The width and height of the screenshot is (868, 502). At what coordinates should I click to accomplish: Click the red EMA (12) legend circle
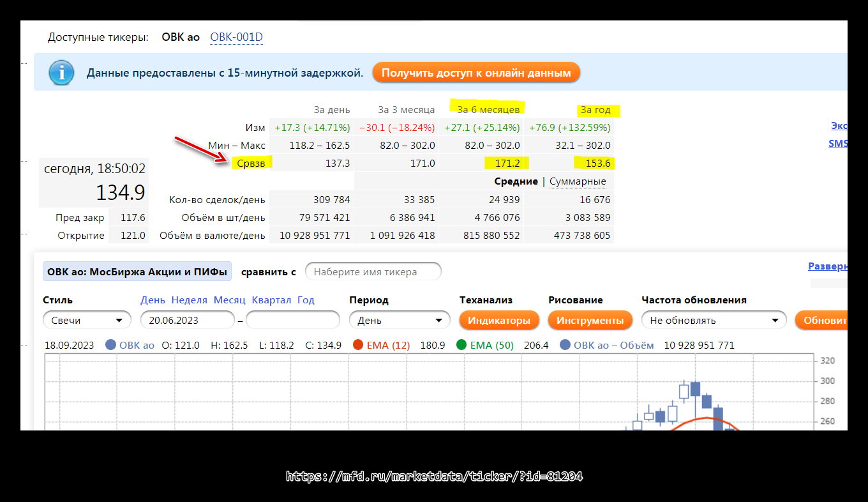[x=358, y=346]
